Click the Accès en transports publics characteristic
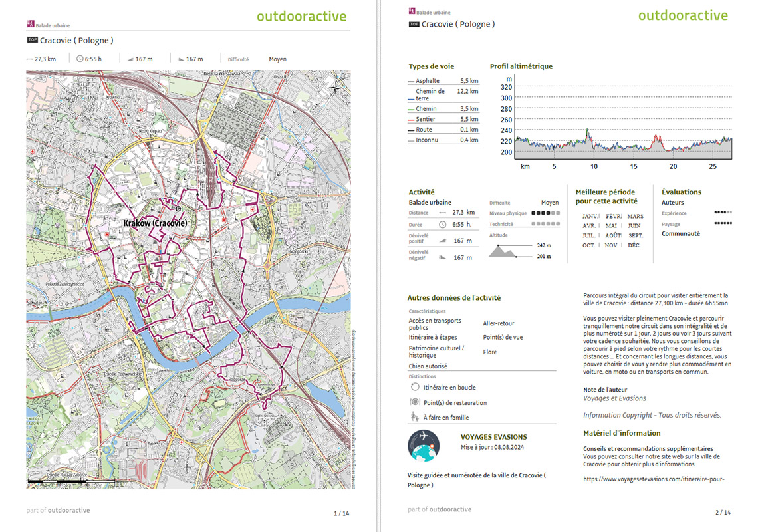 tap(435, 324)
